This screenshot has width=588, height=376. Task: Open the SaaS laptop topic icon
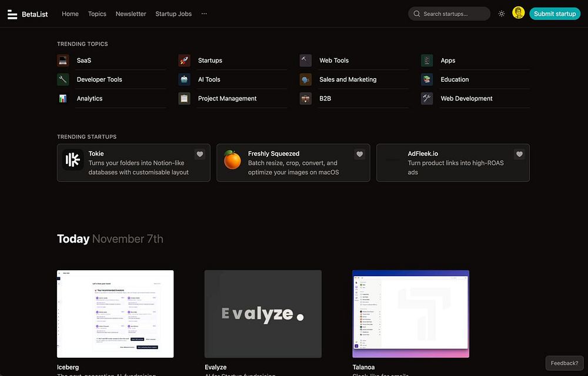click(63, 61)
